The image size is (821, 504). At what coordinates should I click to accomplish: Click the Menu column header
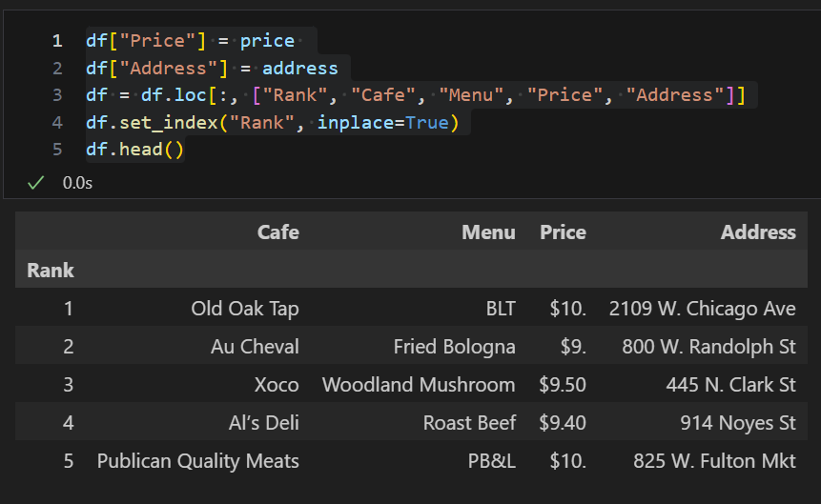pos(488,232)
